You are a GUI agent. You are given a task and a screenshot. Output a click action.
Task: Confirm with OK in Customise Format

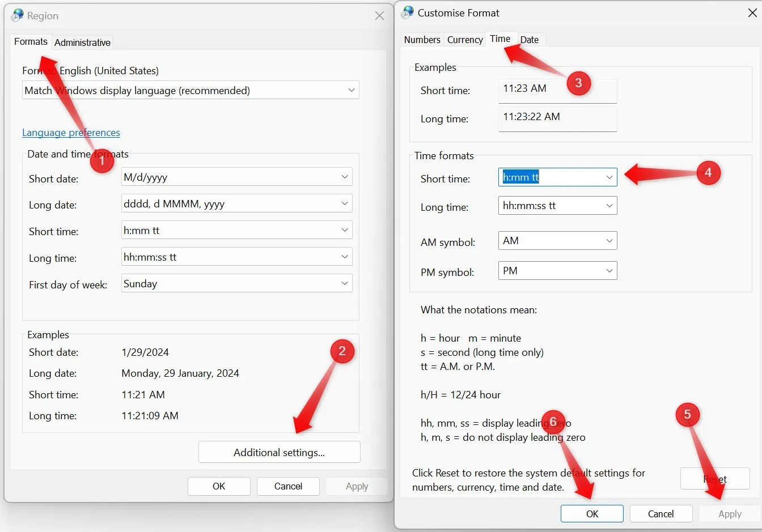592,513
